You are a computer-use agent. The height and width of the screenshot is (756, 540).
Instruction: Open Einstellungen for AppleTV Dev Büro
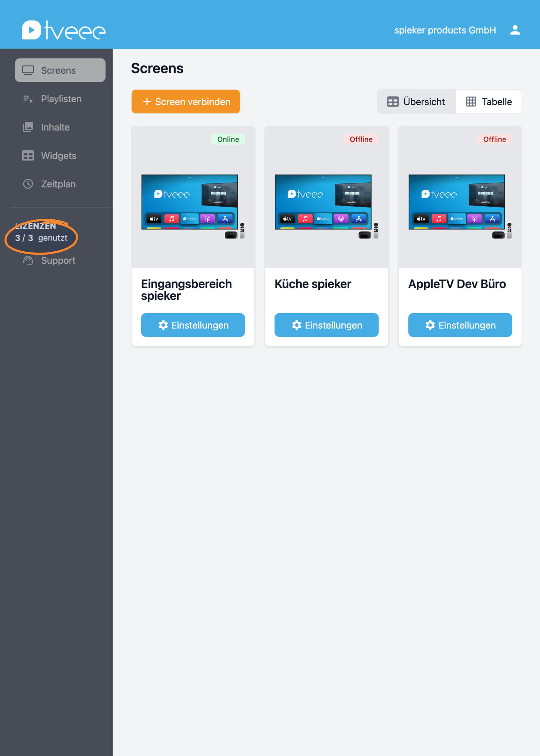(460, 325)
